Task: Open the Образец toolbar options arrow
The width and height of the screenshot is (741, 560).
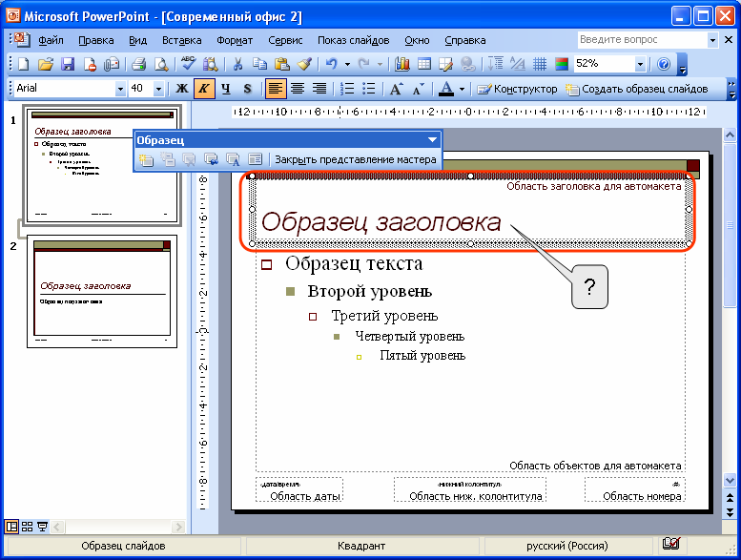Action: (432, 140)
